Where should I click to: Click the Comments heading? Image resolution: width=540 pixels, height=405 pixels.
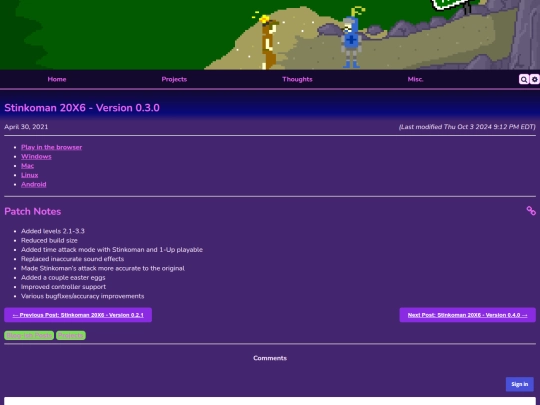click(x=270, y=358)
